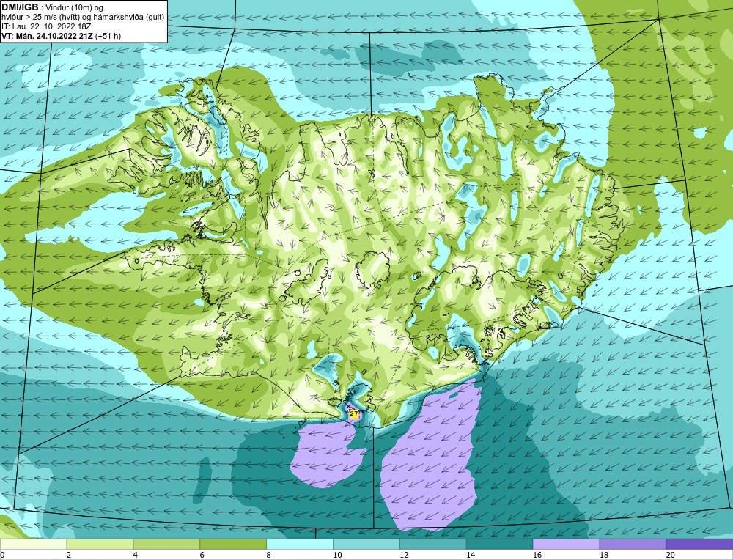Click the 'VT: Mán. 24.10.2022 21Z' valid time
This screenshot has width=733, height=560.
coord(48,36)
